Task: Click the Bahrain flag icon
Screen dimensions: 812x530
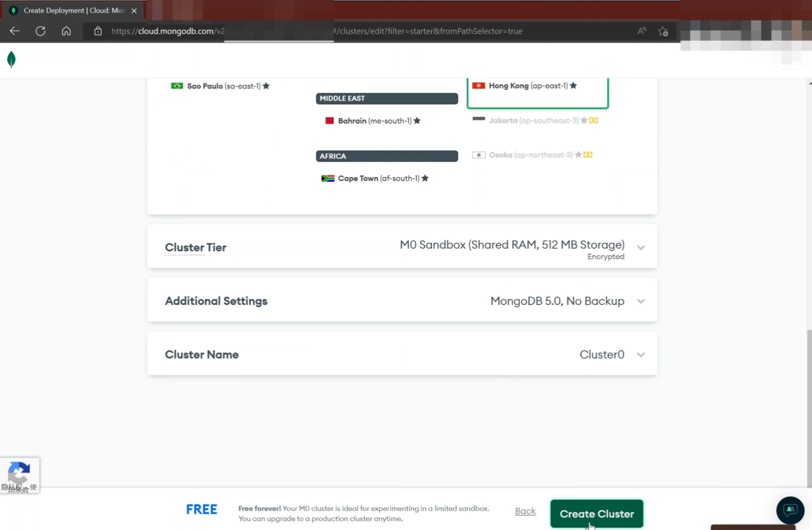Action: [330, 121]
